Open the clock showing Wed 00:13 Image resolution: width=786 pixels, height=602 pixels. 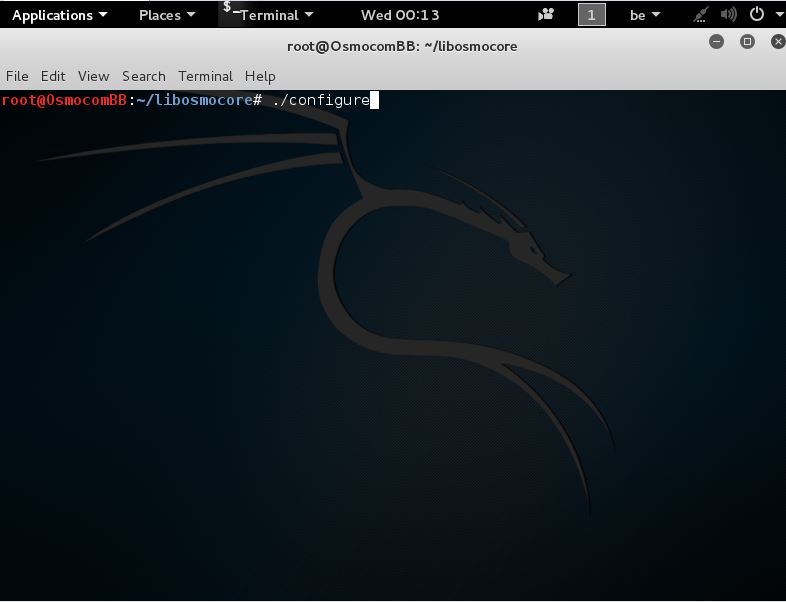400,15
